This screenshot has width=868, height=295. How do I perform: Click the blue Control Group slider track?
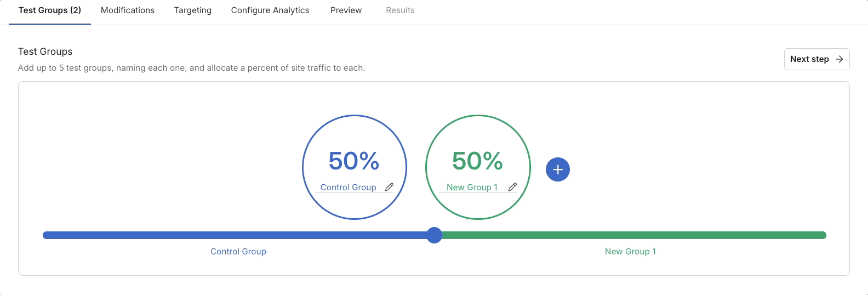[236, 235]
